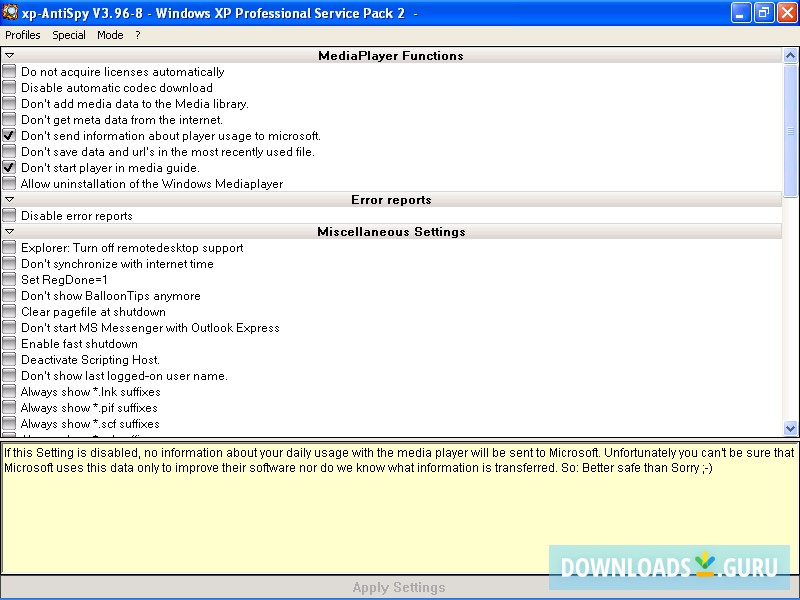Enable 'Don't add media data to the Media library'
800x600 pixels.
point(9,104)
